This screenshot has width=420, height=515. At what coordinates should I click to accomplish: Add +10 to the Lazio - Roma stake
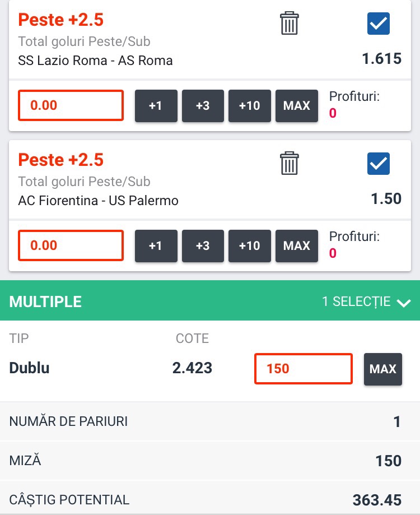pos(250,106)
